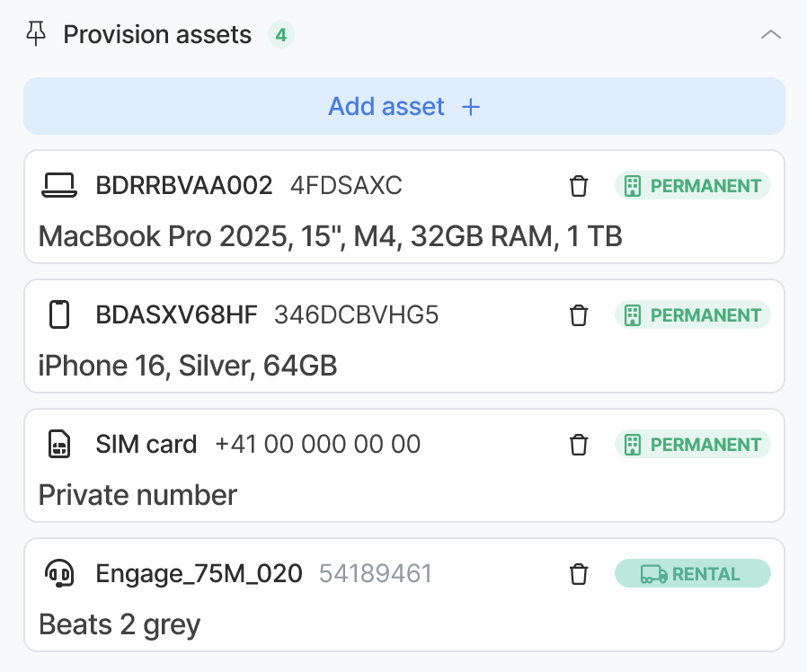Viewport: 807px width, 672px height.
Task: Remove the SIM card asset
Action: 579,445
